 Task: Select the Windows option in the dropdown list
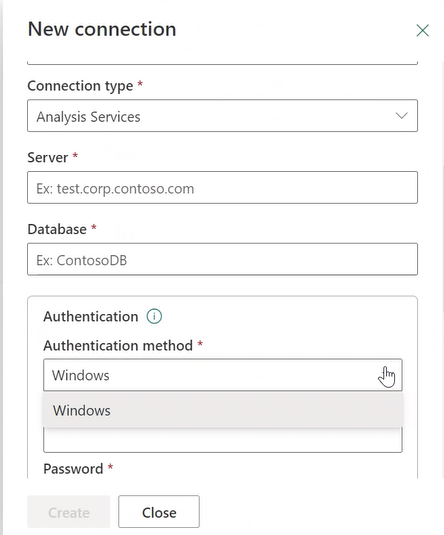click(223, 410)
